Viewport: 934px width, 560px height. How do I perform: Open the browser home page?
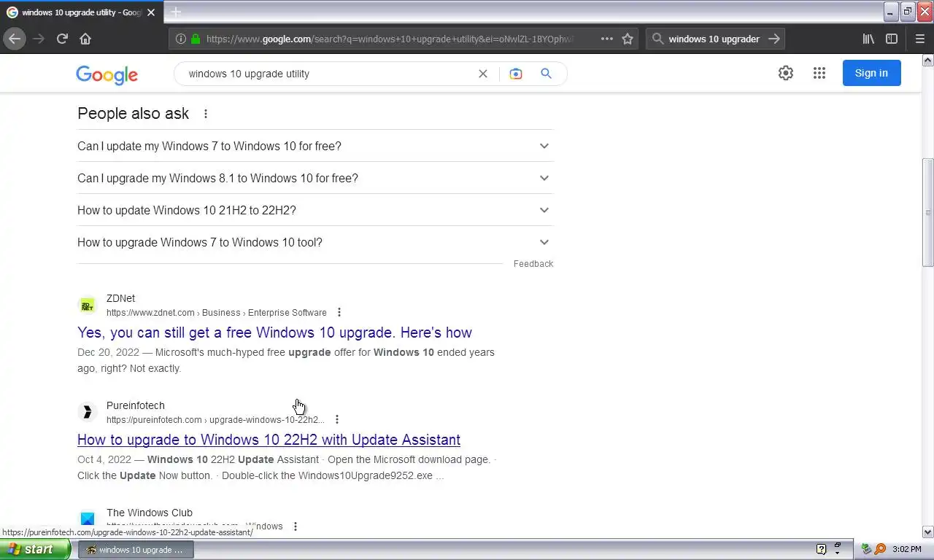(85, 39)
